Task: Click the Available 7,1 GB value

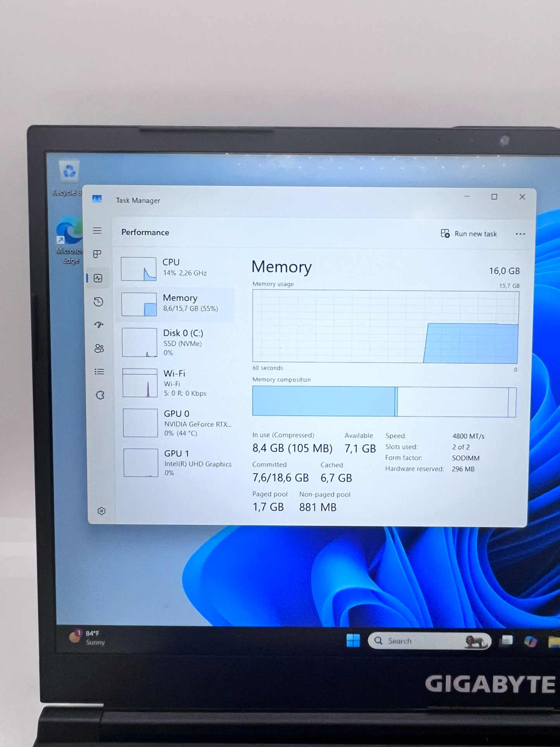Action: pos(360,449)
